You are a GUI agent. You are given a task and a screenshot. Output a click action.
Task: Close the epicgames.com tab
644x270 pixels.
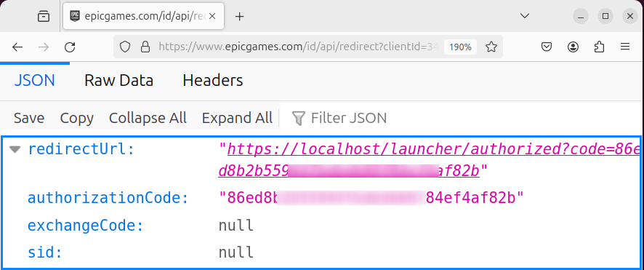point(212,17)
